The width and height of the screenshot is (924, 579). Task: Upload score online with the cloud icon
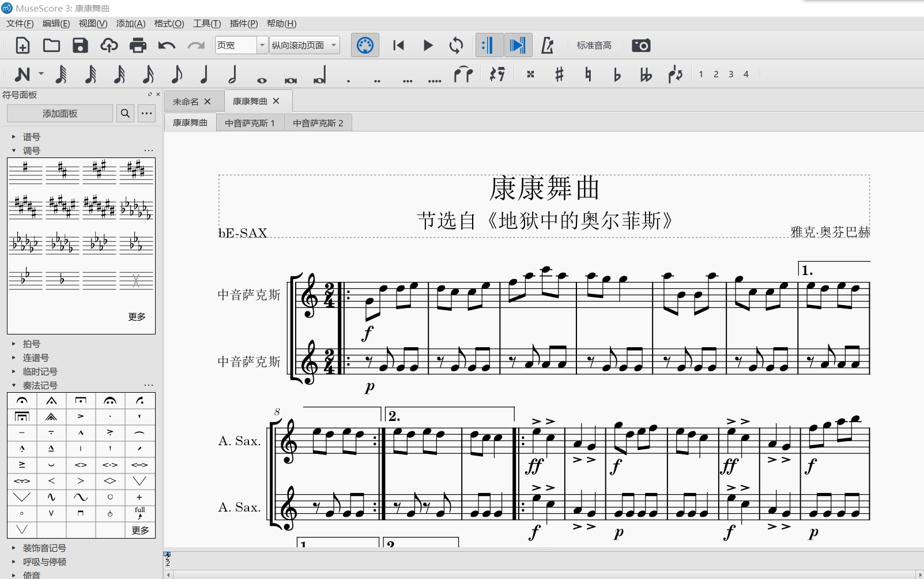coord(109,45)
